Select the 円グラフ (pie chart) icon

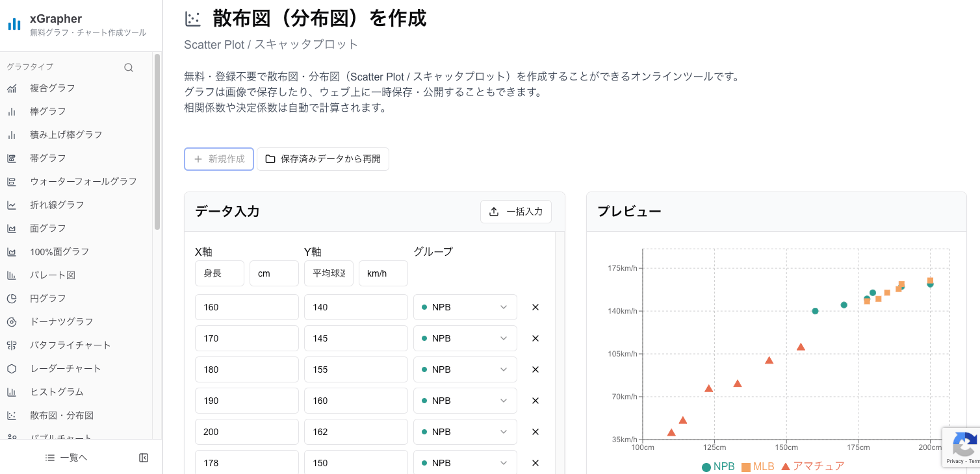[13, 298]
